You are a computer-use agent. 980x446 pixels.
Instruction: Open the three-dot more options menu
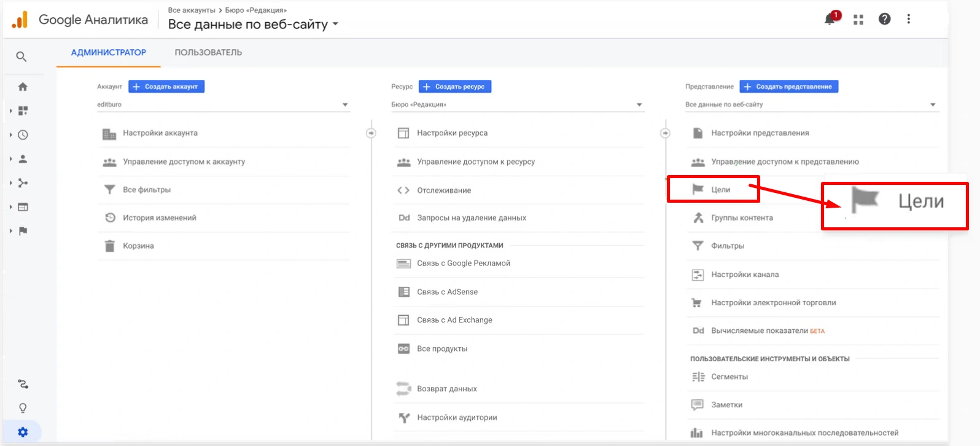point(909,19)
